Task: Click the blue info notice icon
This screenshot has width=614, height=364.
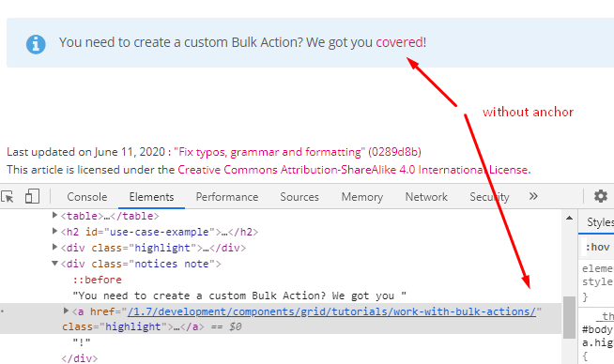Action: tap(36, 44)
